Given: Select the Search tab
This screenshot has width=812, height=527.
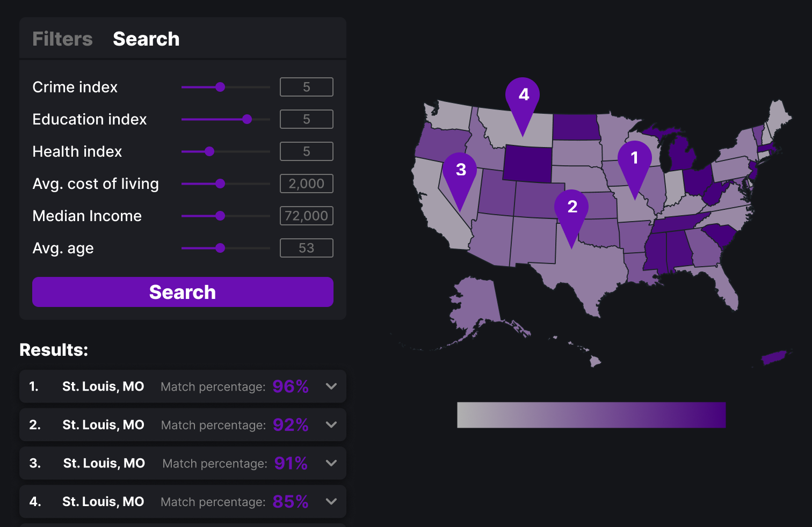Looking at the screenshot, I should coord(146,39).
